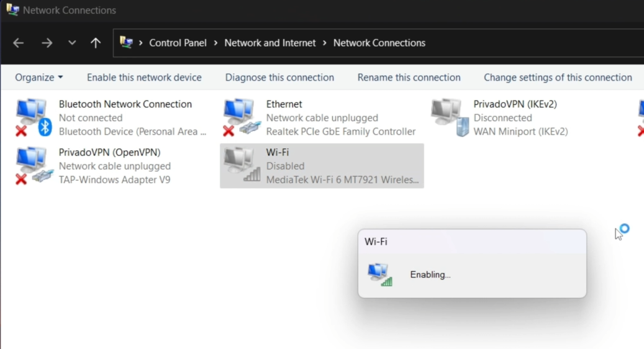Viewport: 644px width, 349px height.
Task: Go up one level with the Up arrow
Action: point(96,43)
